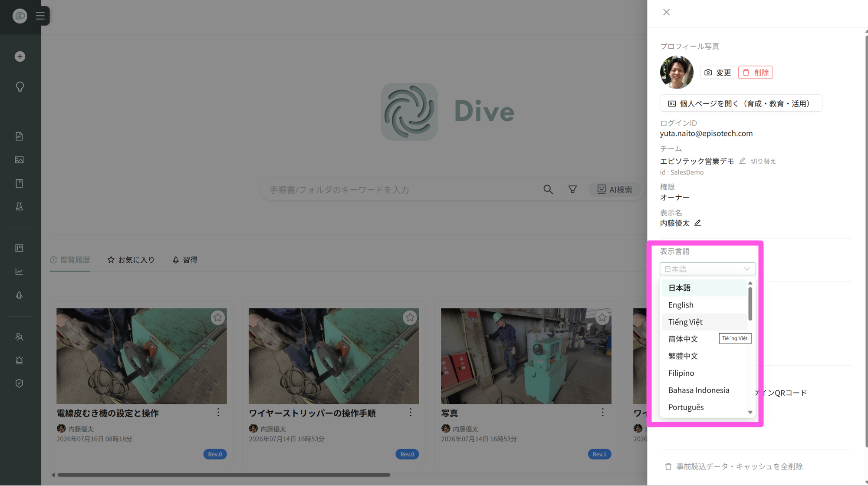Choose Tiếng Việt in language list

pos(704,322)
